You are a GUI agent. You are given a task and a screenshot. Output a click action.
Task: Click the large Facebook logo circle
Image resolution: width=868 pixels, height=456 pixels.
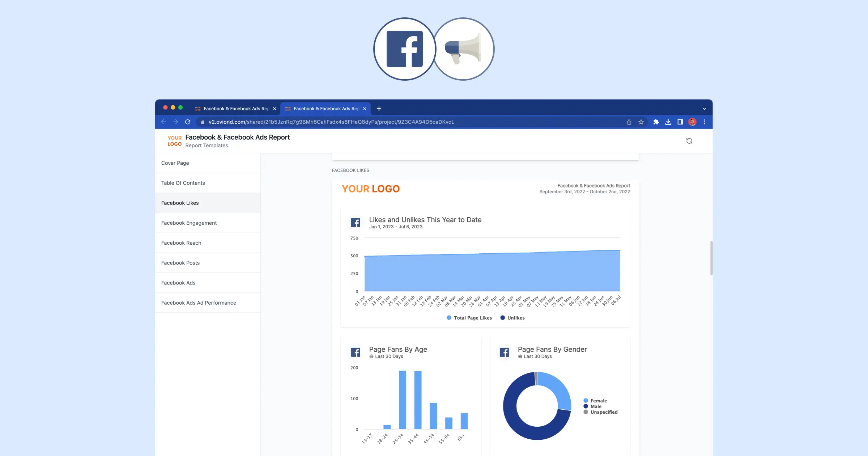click(x=405, y=49)
